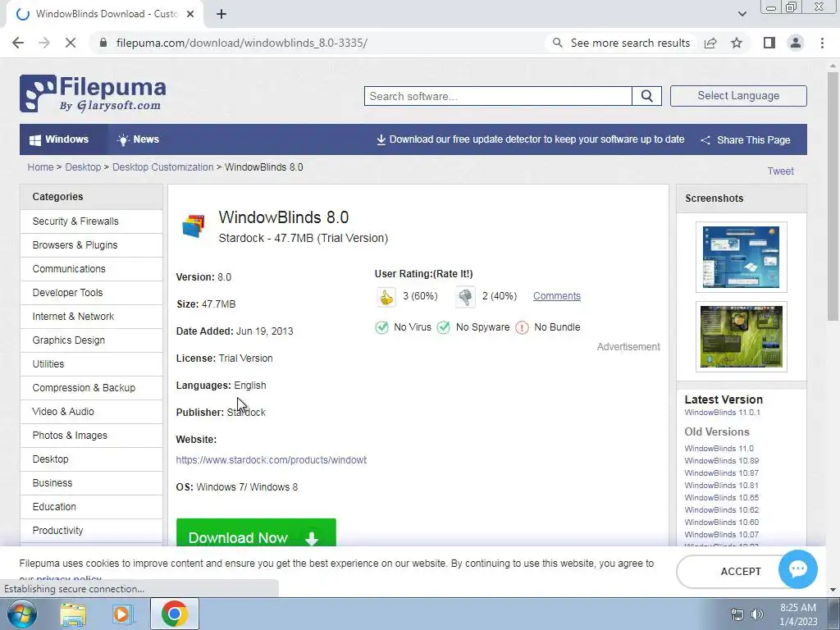The height and width of the screenshot is (630, 840).
Task: Open Graphics Design category
Action: pyautogui.click(x=92, y=340)
